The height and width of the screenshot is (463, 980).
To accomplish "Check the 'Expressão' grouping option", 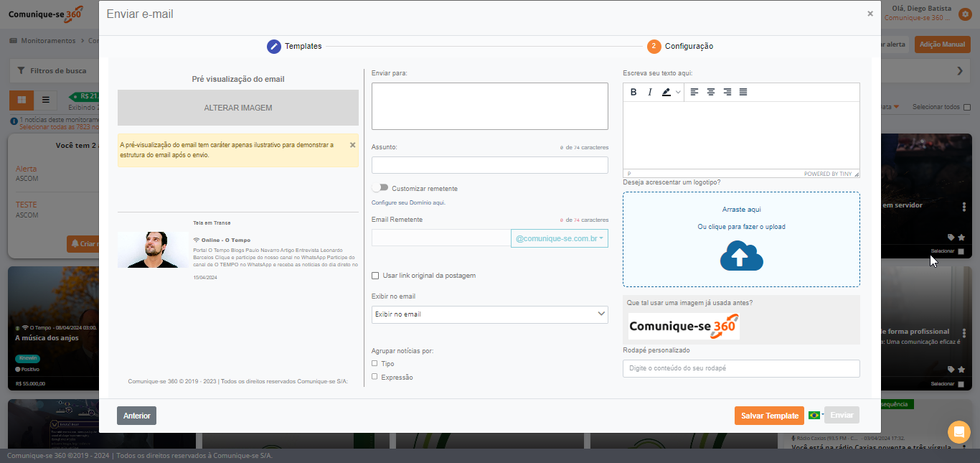I will pyautogui.click(x=374, y=376).
